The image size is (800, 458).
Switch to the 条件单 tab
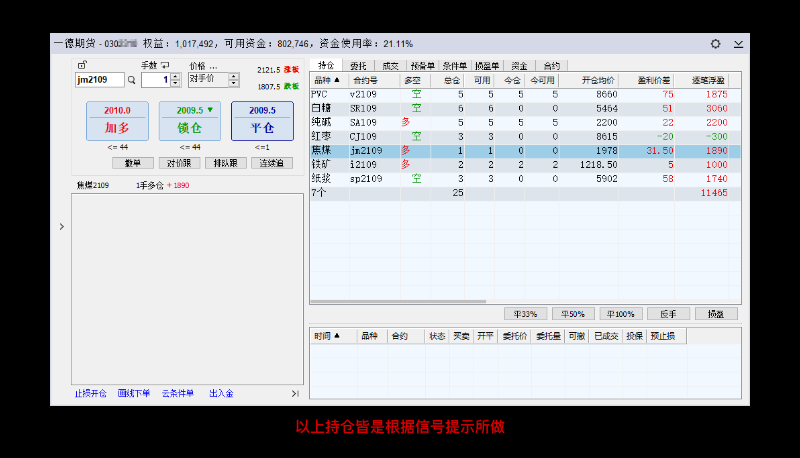[454, 66]
